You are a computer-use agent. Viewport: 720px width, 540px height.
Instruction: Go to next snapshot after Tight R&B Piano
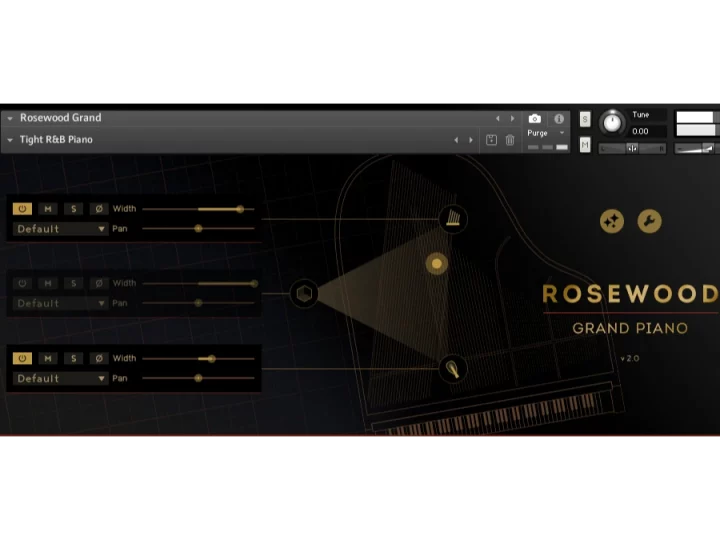[471, 140]
